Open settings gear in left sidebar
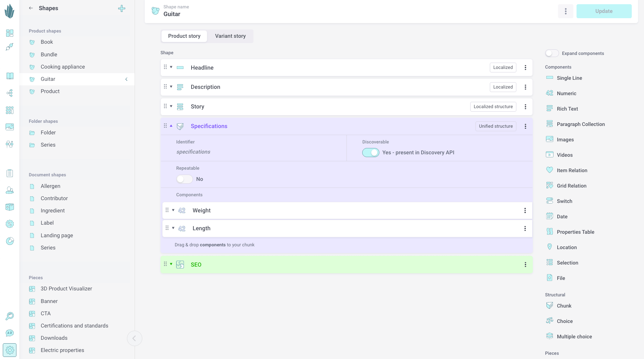Image resolution: width=644 pixels, height=359 pixels. point(10,350)
